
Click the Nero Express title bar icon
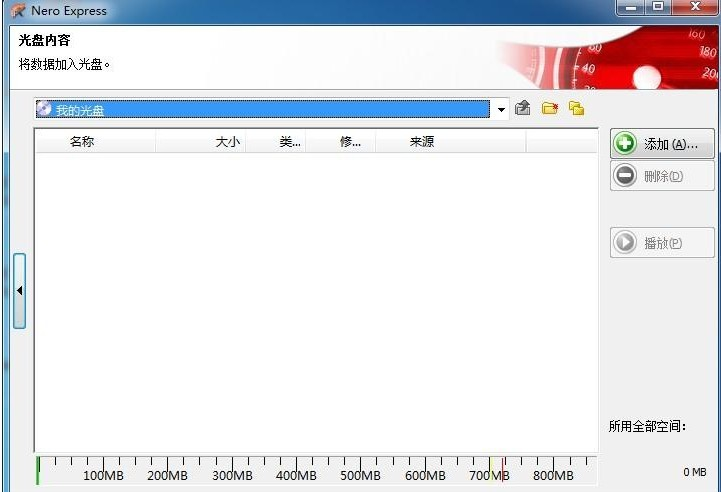pyautogui.click(x=18, y=10)
